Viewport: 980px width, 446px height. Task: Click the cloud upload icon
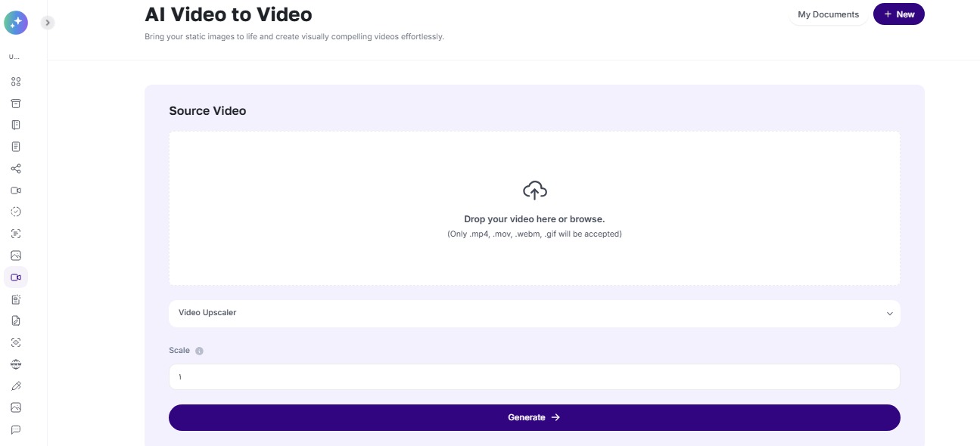pos(534,190)
